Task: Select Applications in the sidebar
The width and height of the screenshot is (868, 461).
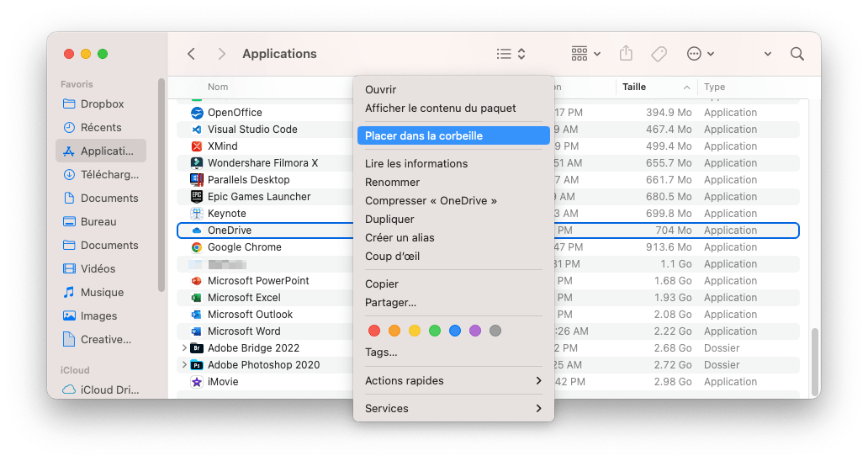Action: click(101, 151)
